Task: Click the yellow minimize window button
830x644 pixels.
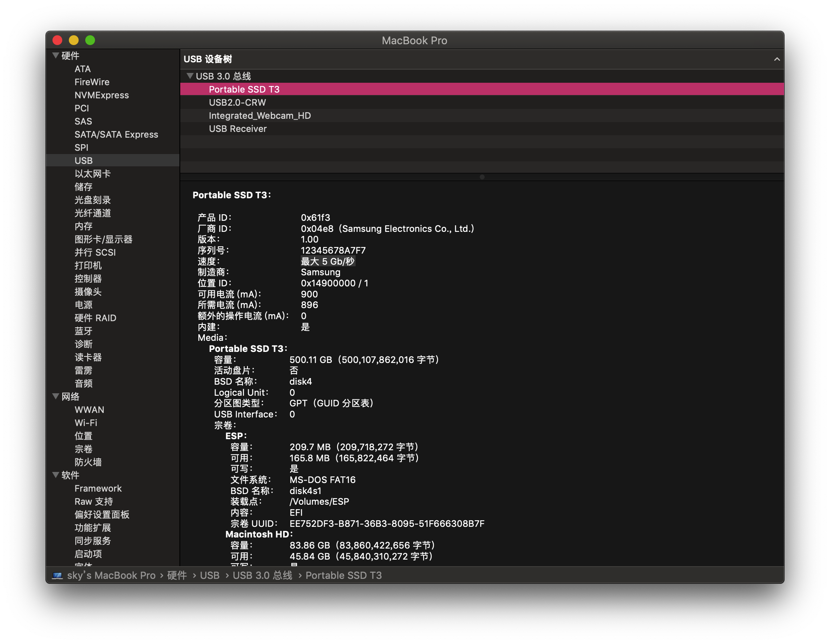Action: [x=74, y=40]
